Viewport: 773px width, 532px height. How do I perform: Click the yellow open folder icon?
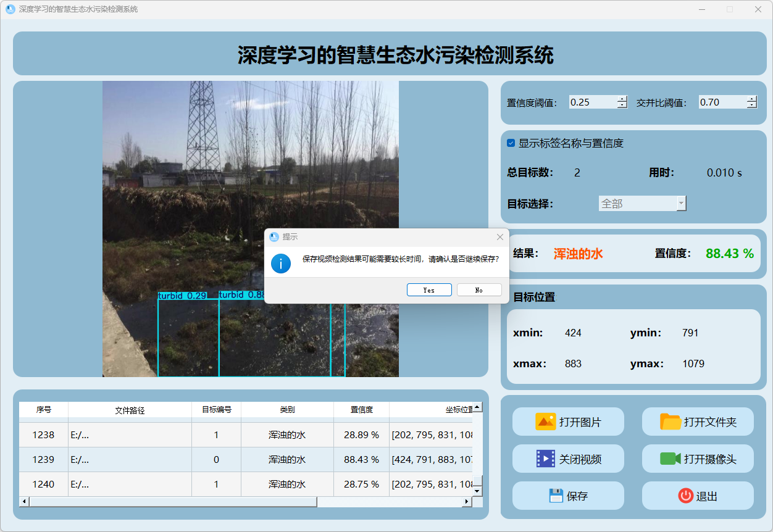tap(670, 422)
